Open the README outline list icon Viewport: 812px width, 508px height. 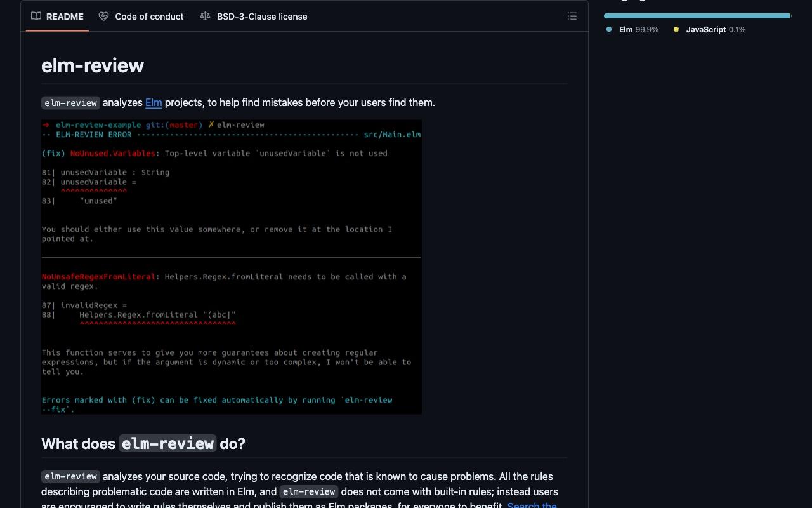tap(572, 17)
